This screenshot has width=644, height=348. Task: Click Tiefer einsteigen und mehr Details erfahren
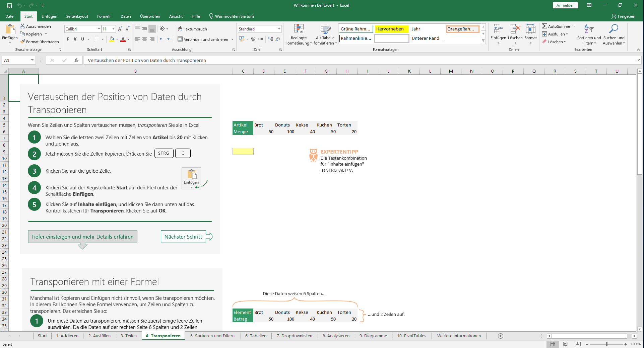(82, 237)
